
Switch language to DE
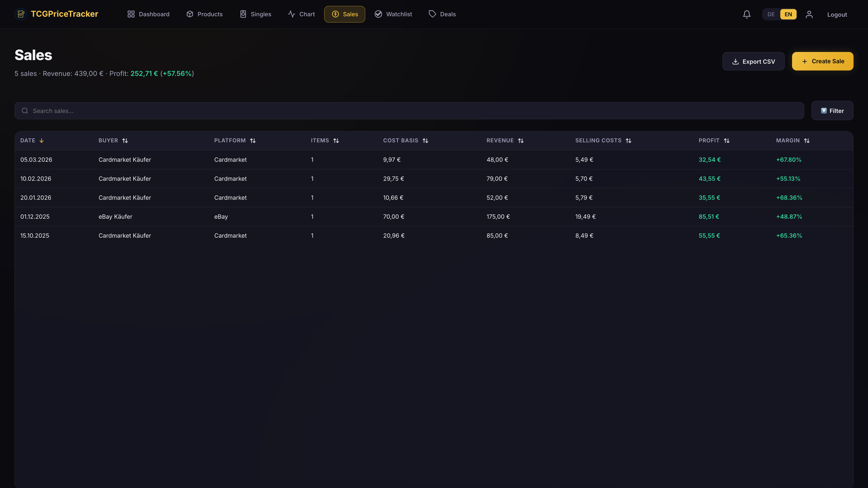[x=771, y=14]
